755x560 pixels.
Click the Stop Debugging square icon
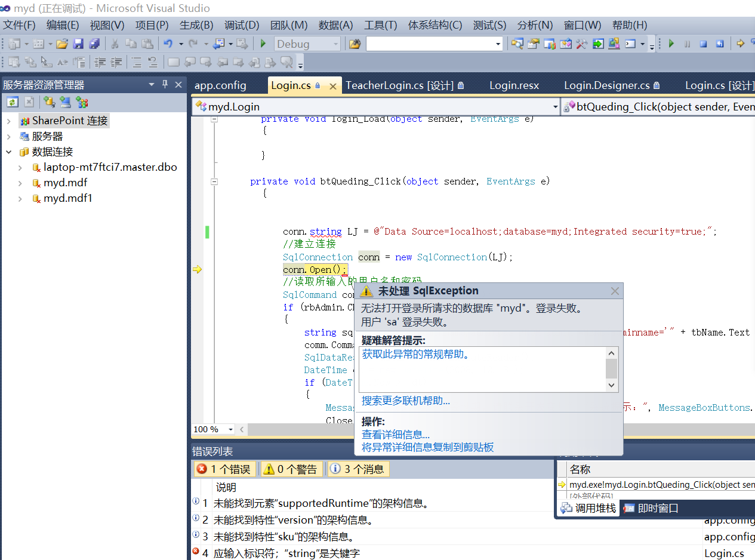[703, 44]
